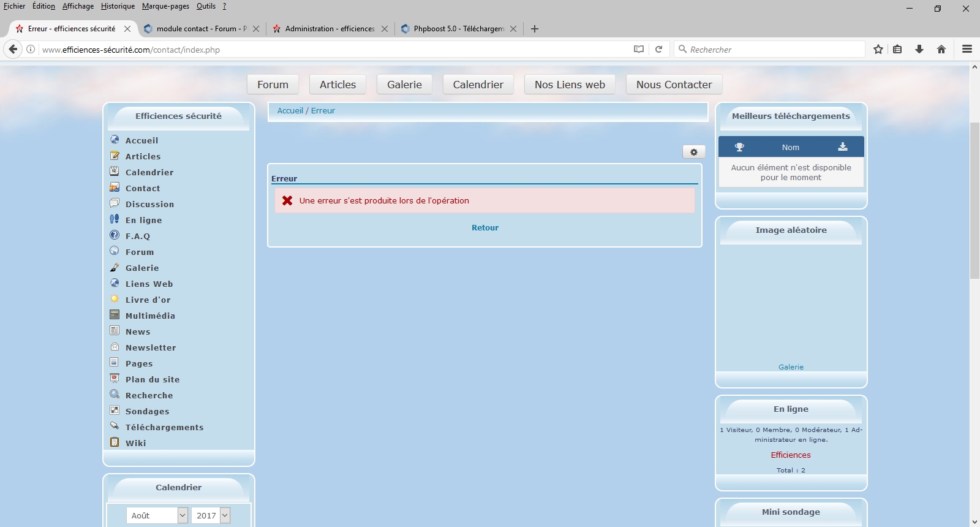
Task: Open the Historique menu
Action: 118,6
